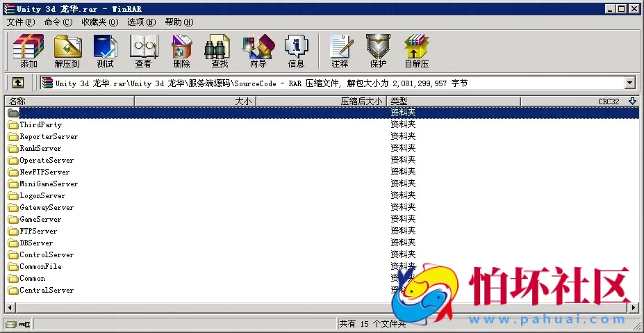Click the 自解压 (SFX) toolbar icon
Viewport: 644px width, 333px height.
(416, 51)
